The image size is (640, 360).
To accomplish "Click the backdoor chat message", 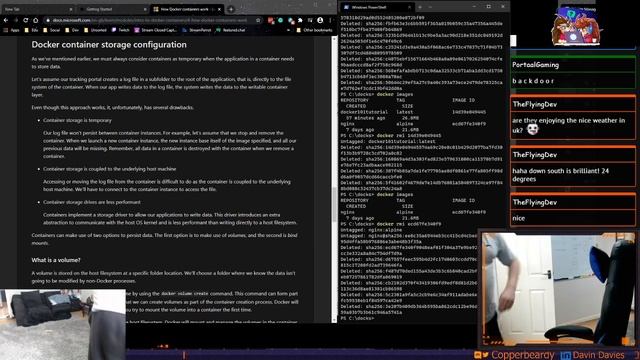I will pyautogui.click(x=533, y=81).
